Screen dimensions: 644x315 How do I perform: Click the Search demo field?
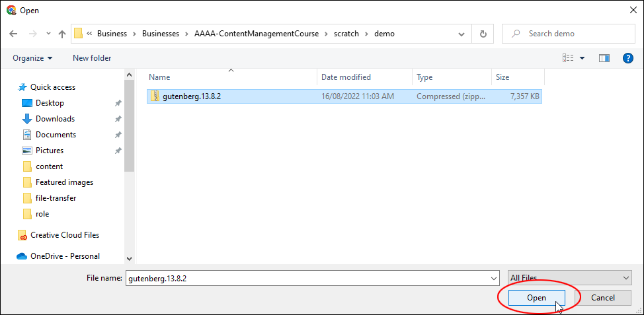tap(569, 34)
